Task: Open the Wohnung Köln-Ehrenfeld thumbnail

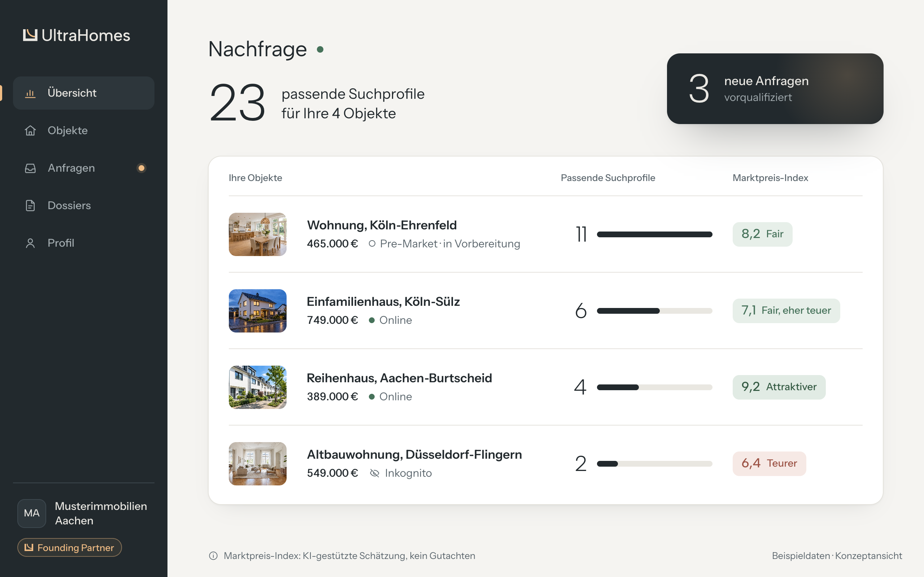Action: [258, 234]
